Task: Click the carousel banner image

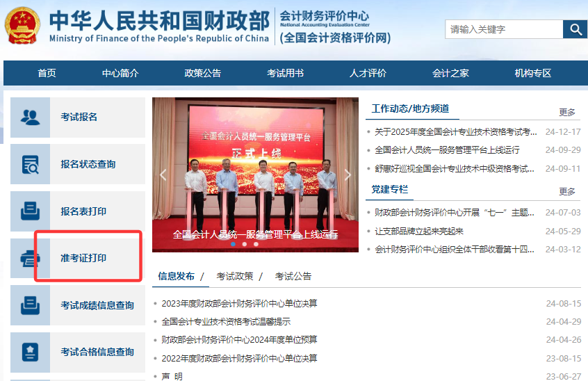Action: point(255,175)
